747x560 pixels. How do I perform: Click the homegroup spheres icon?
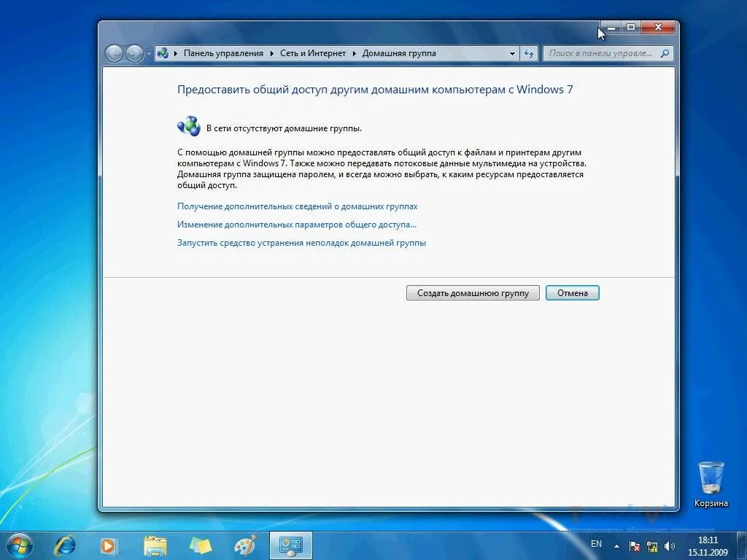tap(189, 126)
